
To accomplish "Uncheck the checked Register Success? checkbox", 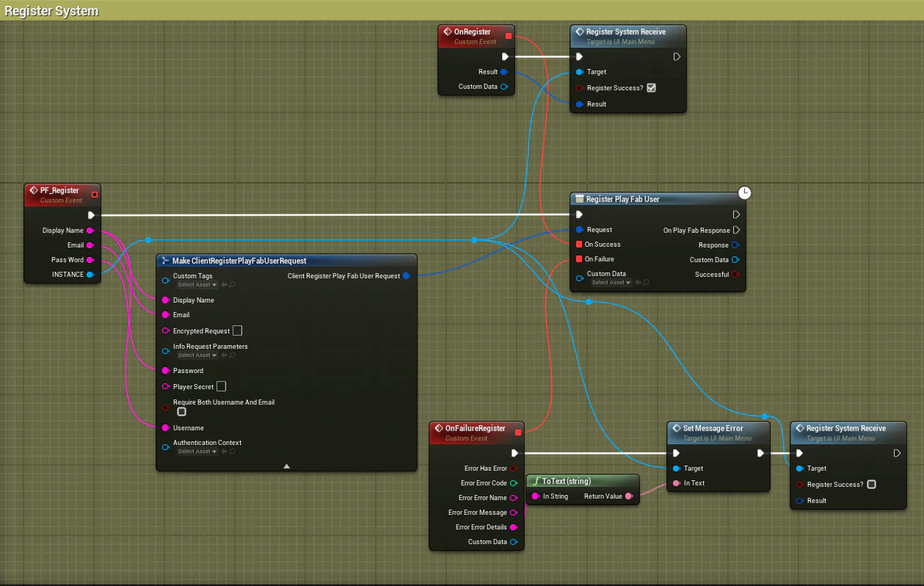I will point(651,88).
